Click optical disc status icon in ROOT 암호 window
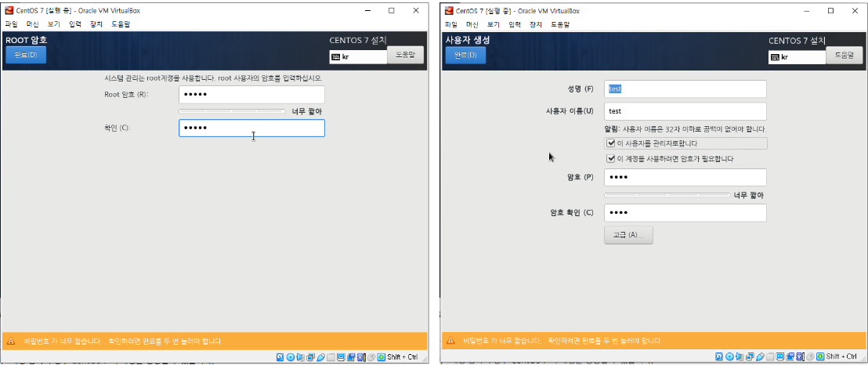 [291, 357]
